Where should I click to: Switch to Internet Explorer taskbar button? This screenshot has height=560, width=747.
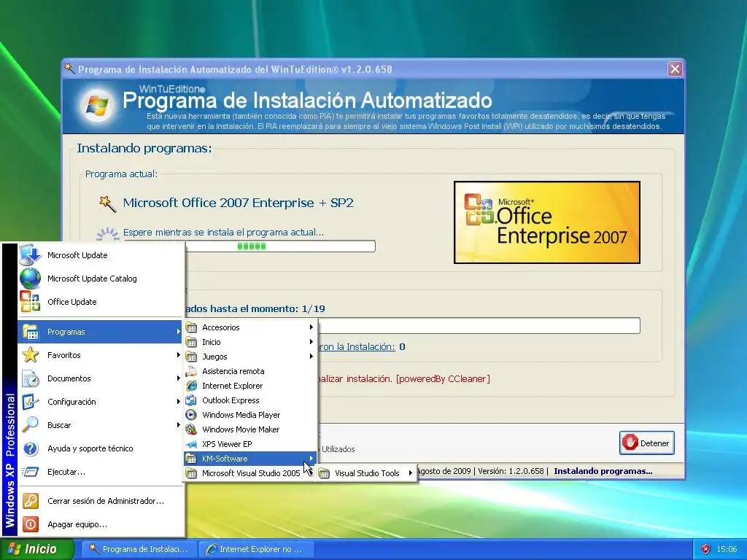pyautogui.click(x=256, y=549)
